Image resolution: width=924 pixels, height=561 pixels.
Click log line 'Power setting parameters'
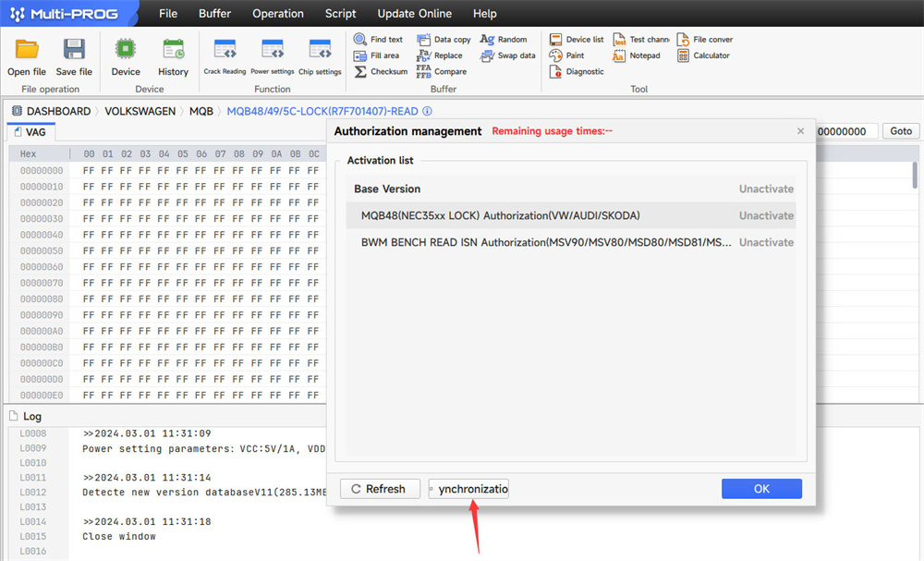pyautogui.click(x=203, y=448)
